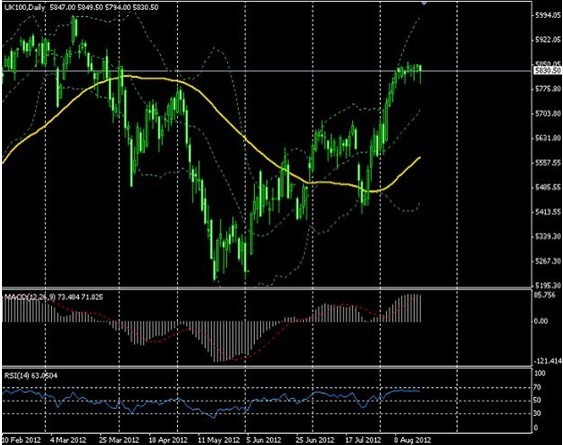Click the 5994.05 price scale label
Image resolution: width=563 pixels, height=445 pixels.
pos(548,15)
